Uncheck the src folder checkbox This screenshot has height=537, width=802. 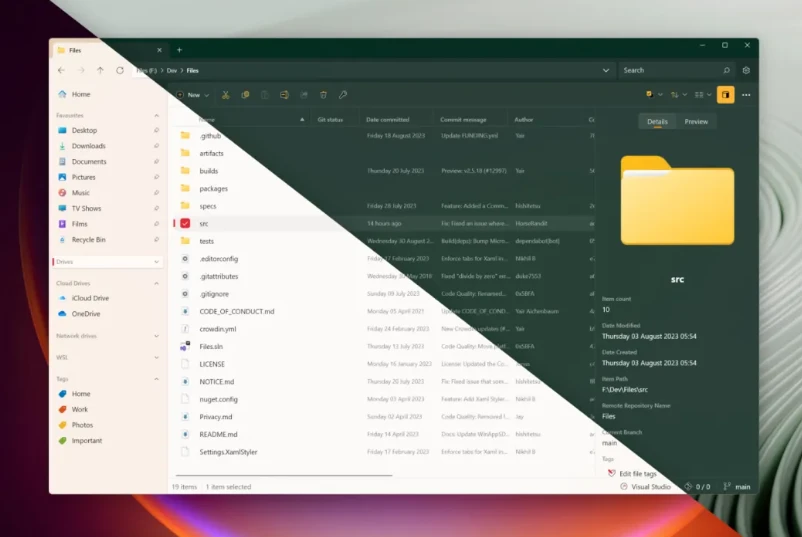pos(185,223)
